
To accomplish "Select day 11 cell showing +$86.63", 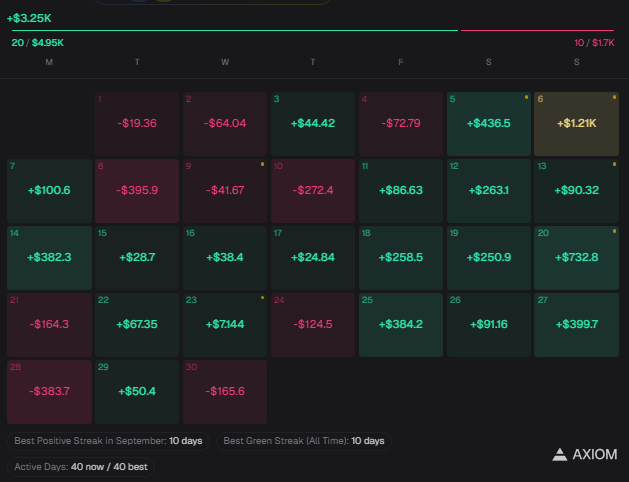I will (401, 191).
